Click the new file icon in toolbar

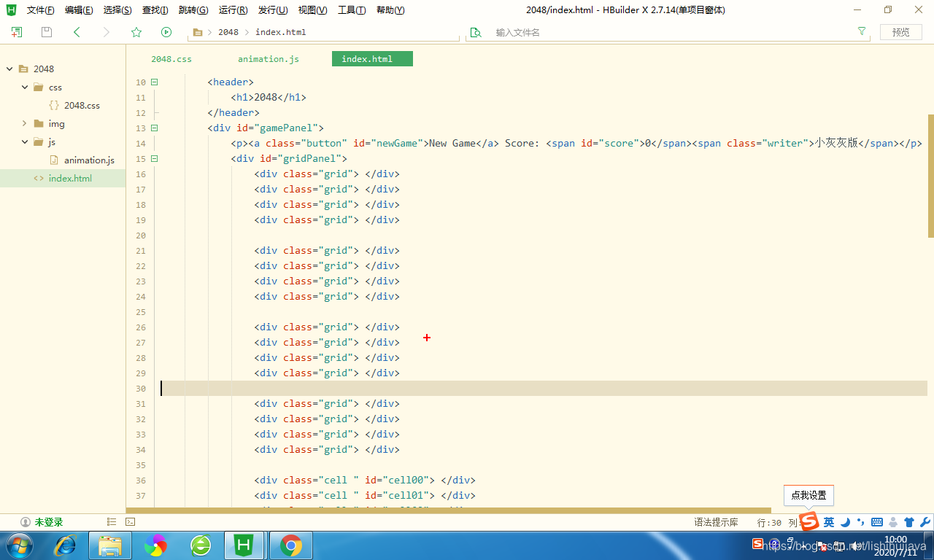17,32
